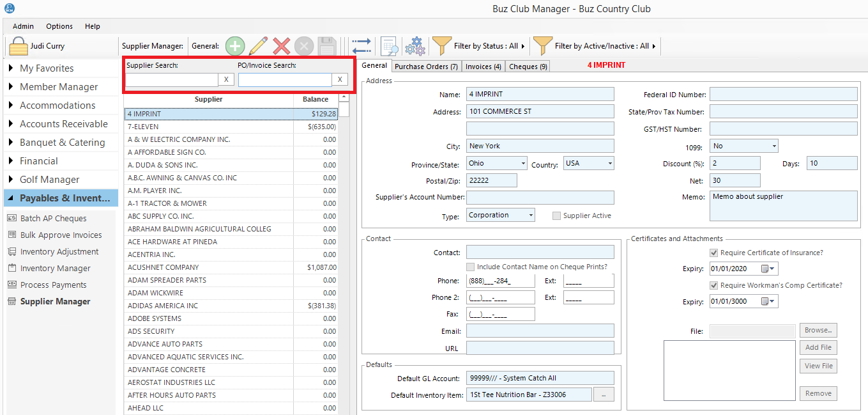Click the red X Delete supplier icon

pyautogui.click(x=281, y=46)
